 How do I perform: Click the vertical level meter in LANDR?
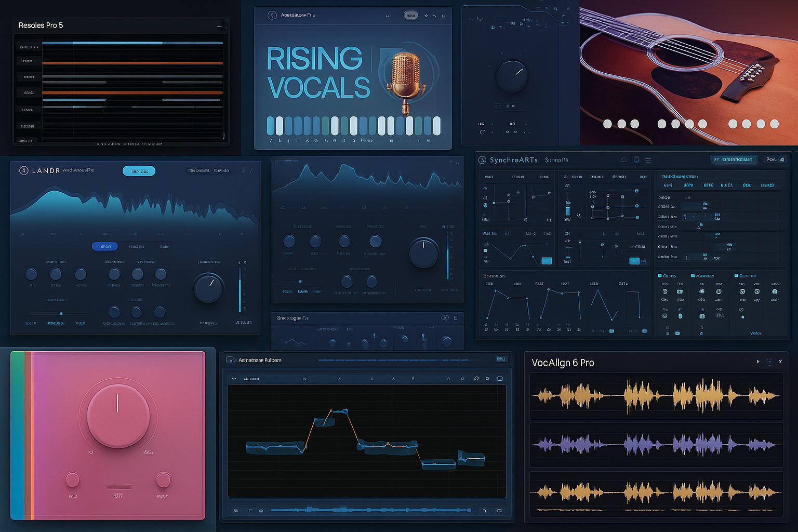(x=240, y=290)
